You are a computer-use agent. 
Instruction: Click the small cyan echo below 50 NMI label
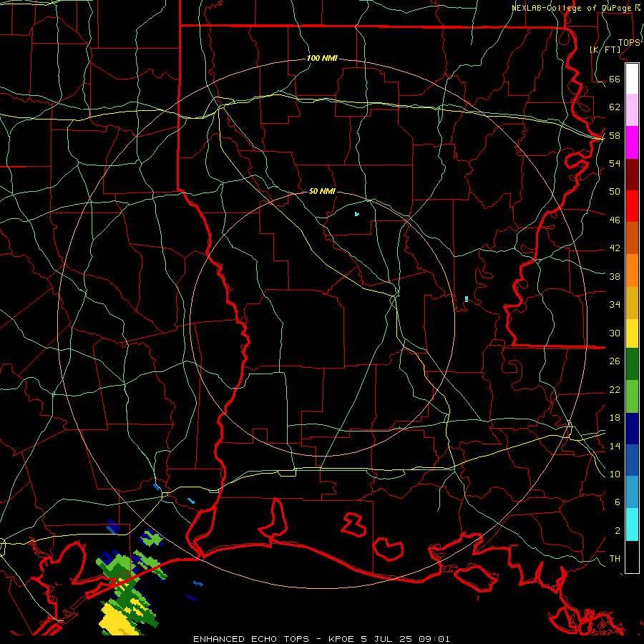coord(356,214)
